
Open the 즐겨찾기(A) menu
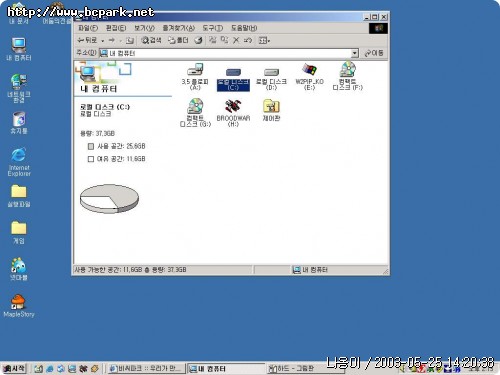(179, 28)
